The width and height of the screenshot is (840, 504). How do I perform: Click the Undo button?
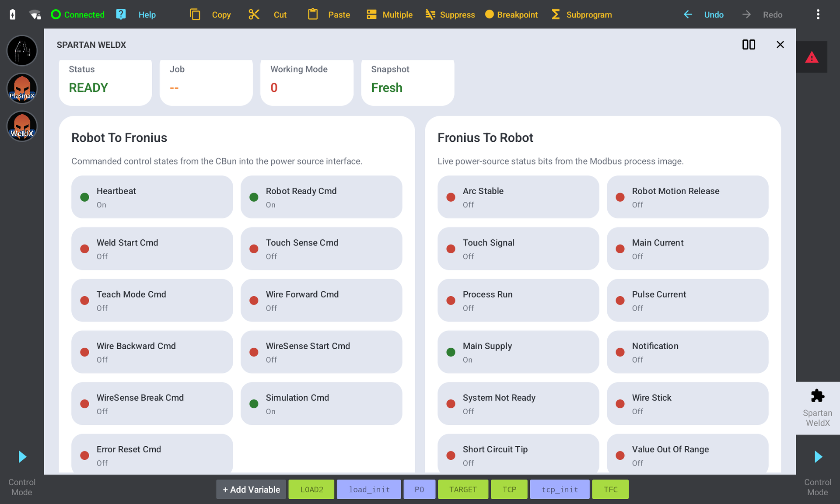(704, 14)
